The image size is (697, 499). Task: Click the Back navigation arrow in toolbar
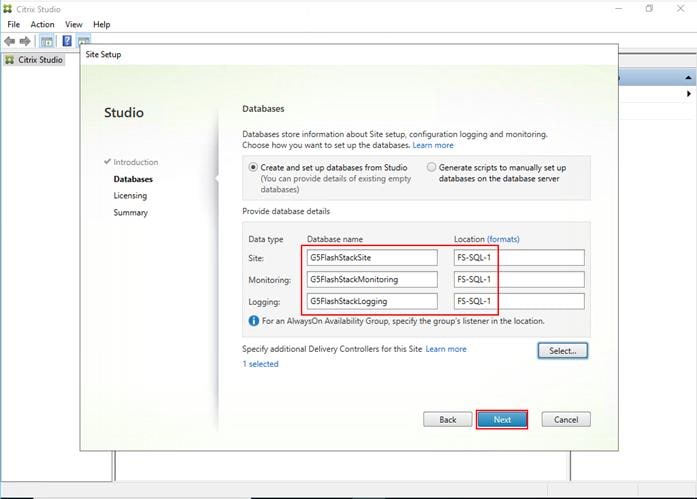click(9, 41)
